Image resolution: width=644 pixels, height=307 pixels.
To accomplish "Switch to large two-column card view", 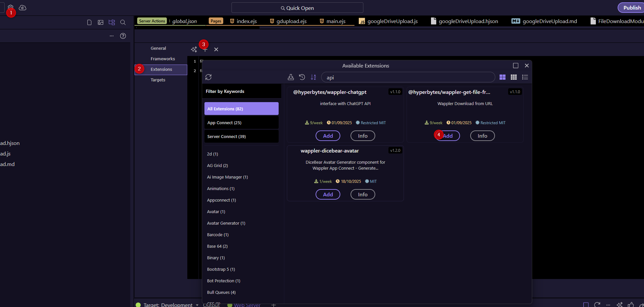I will click(503, 77).
